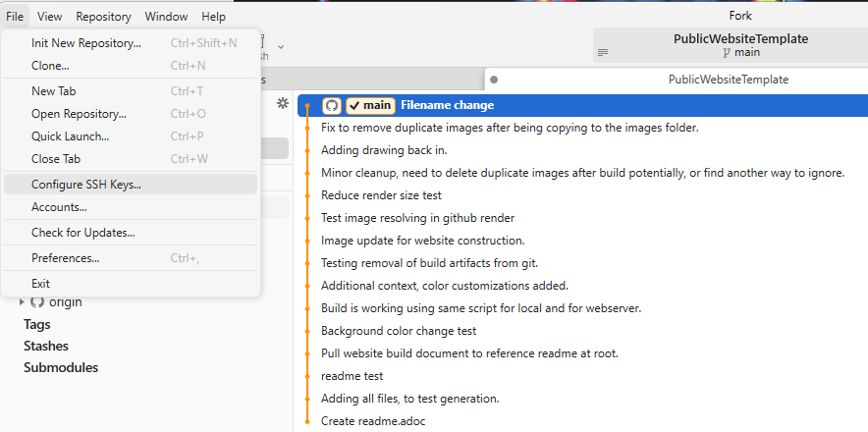Screen dimensions: 868x432
Task: Click the GitHub icon beside origin
Action: (37, 302)
